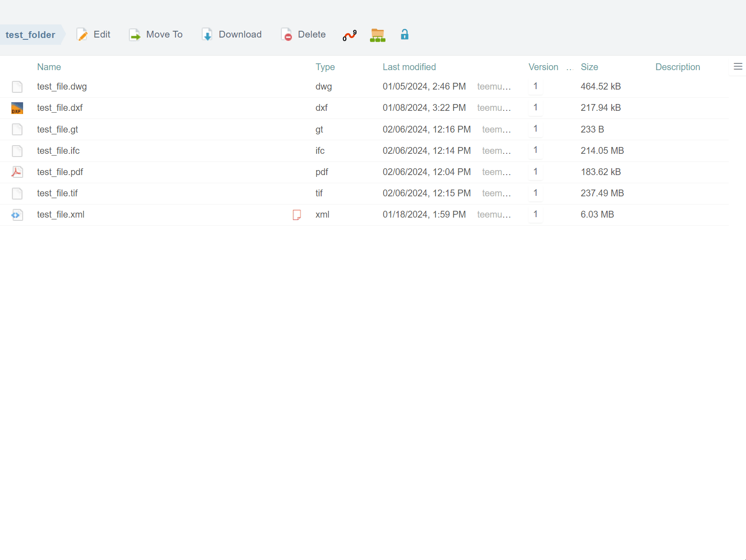This screenshot has width=746, height=560.
Task: Open file name test_file.tif
Action: pyautogui.click(x=57, y=193)
